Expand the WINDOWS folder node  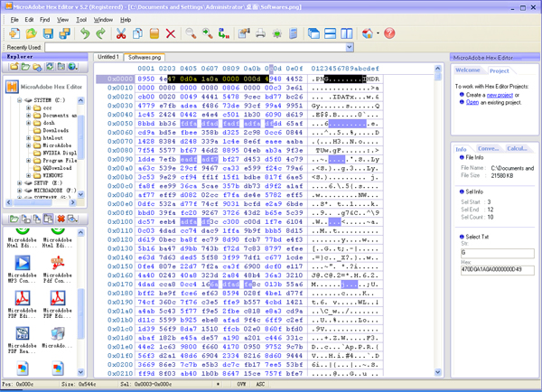(x=29, y=175)
